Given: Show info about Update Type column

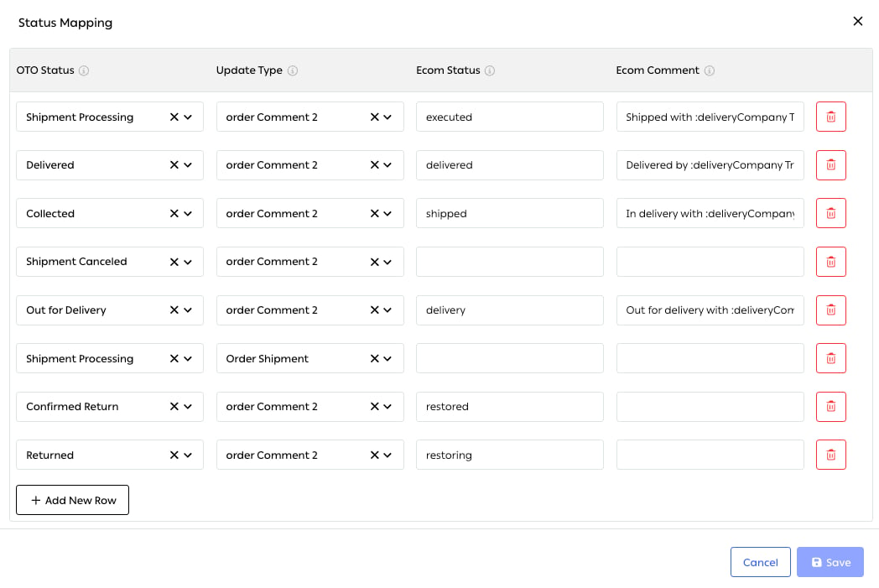Looking at the screenshot, I should (293, 70).
